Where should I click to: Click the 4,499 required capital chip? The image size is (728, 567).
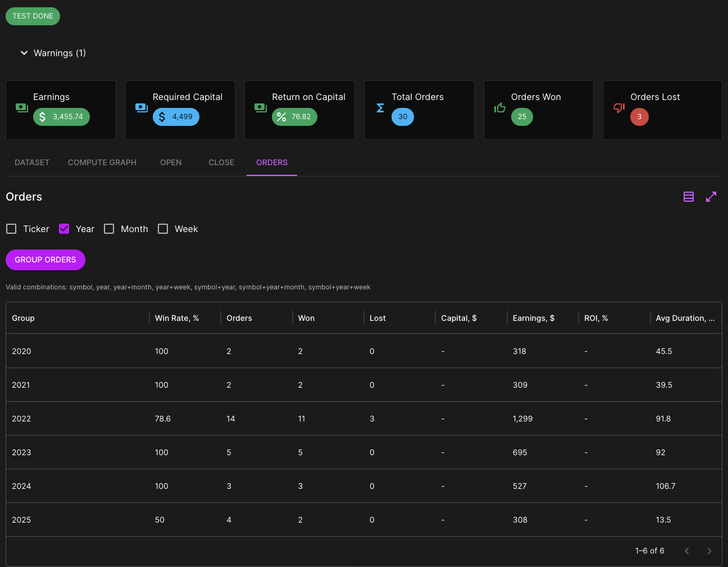coord(176,117)
